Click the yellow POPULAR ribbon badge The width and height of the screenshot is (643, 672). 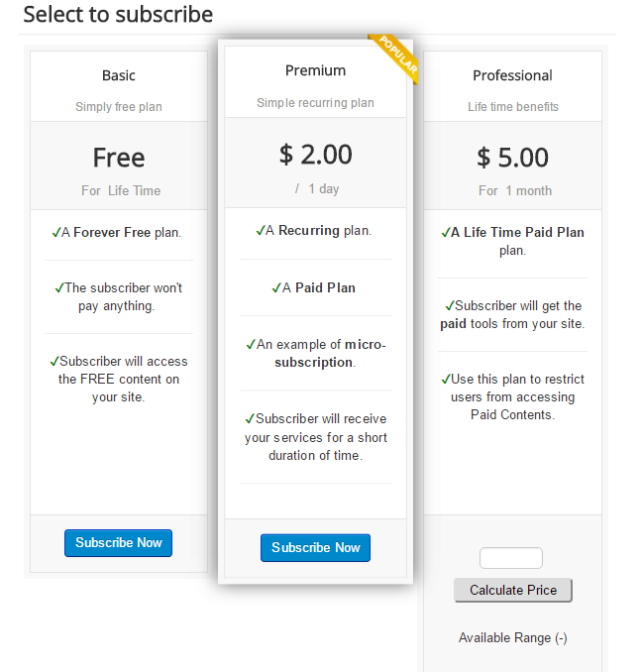pos(394,58)
